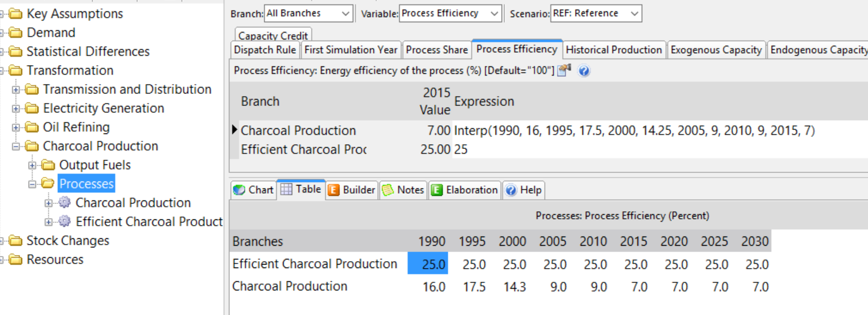Expand the Charcoal Production process node
The width and height of the screenshot is (868, 315).
tap(48, 203)
